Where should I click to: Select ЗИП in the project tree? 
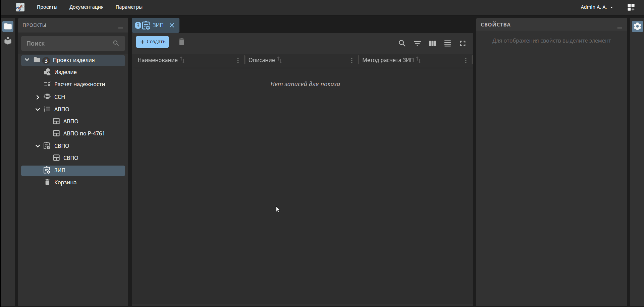[x=73, y=171]
